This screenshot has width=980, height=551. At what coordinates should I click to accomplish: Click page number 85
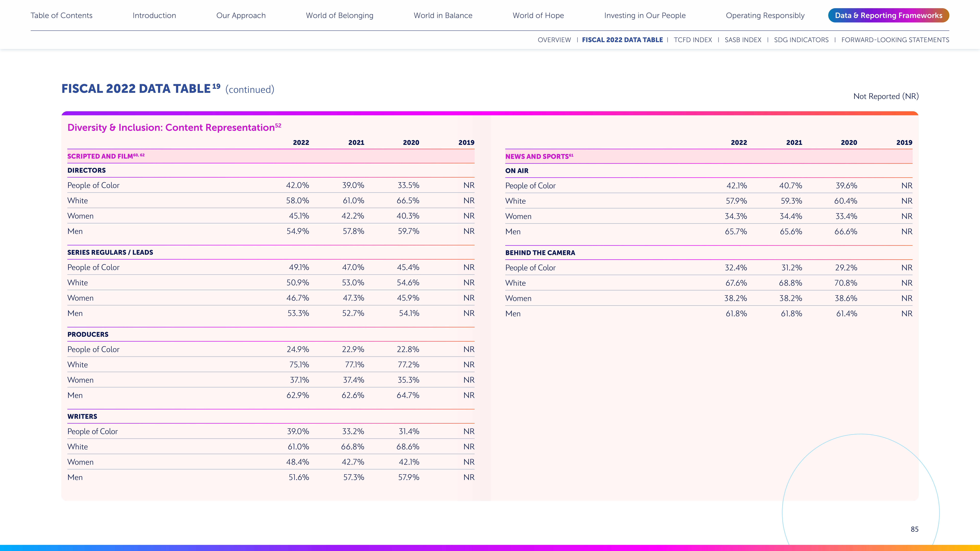click(x=915, y=529)
